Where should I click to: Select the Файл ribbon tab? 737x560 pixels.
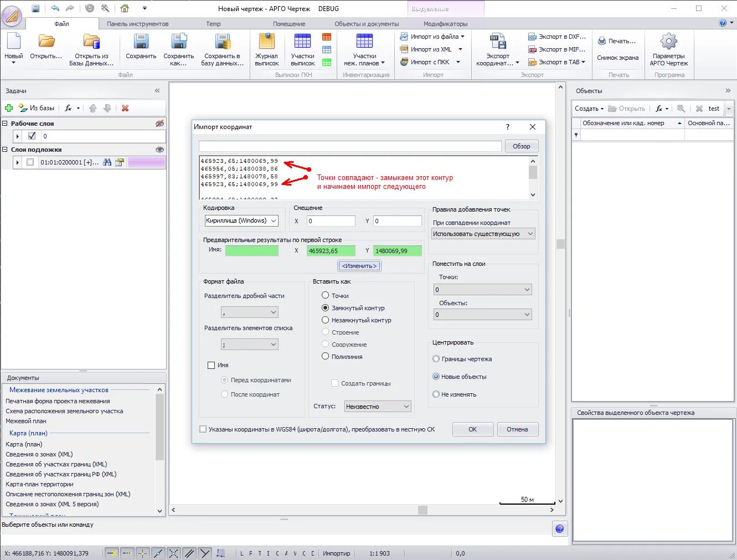61,24
